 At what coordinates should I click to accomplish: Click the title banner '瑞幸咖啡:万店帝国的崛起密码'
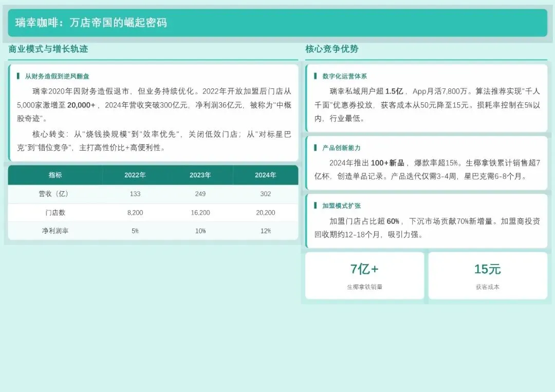pos(277,23)
